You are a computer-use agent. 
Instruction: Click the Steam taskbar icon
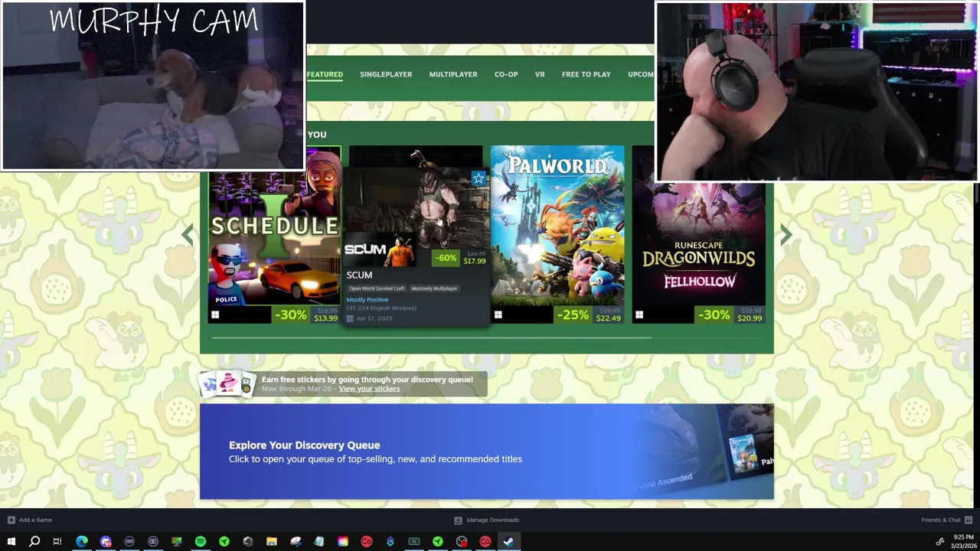click(508, 542)
